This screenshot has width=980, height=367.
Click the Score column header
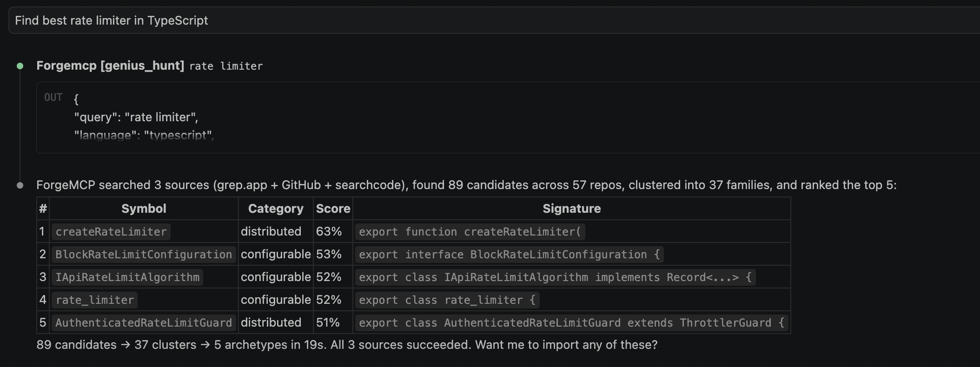tap(333, 209)
